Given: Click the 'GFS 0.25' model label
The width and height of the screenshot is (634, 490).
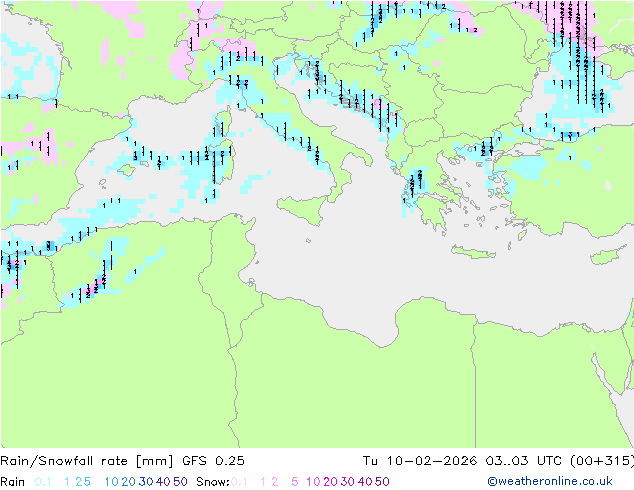Looking at the screenshot, I should click(x=213, y=461).
